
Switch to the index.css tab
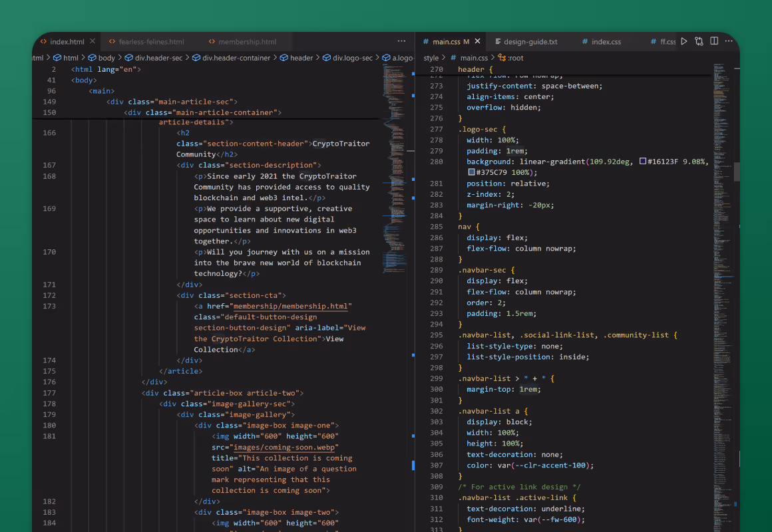[602, 42]
